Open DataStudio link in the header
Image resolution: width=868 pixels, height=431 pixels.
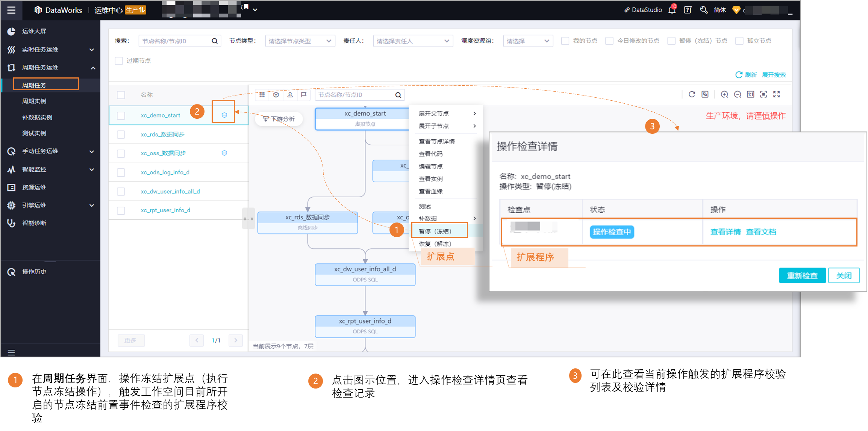643,10
